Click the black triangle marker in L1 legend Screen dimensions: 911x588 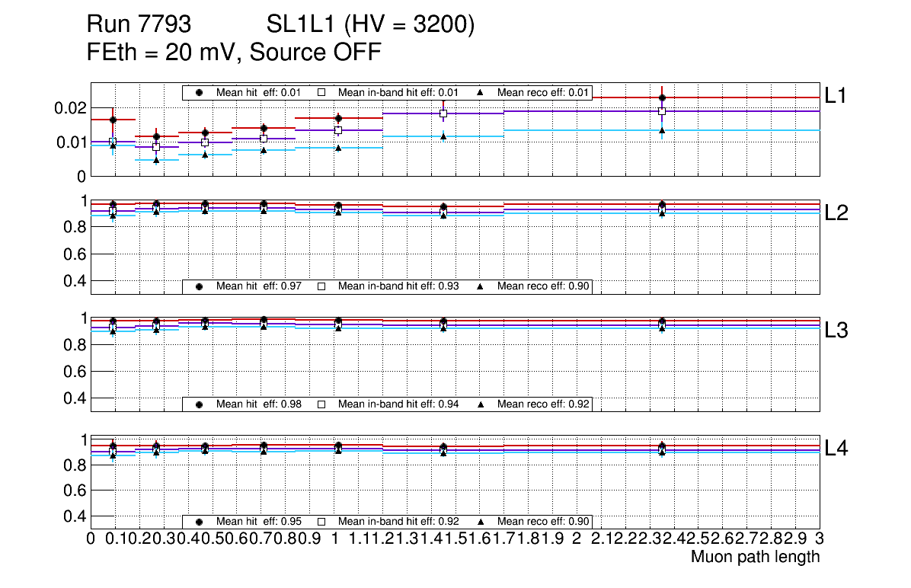pyautogui.click(x=481, y=92)
